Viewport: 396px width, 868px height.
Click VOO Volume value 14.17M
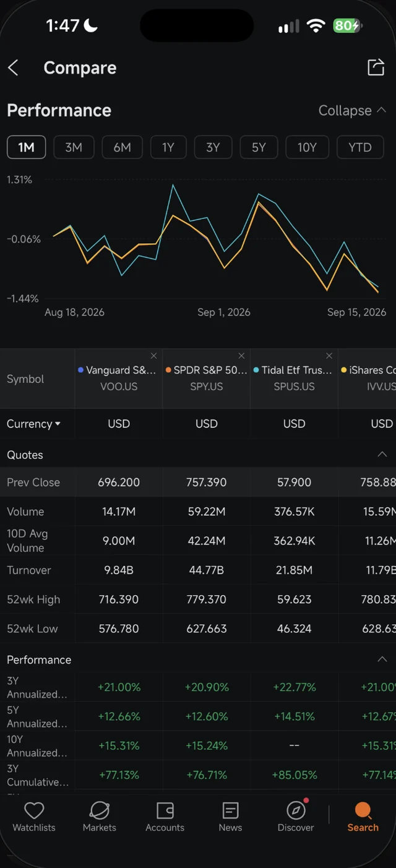[x=119, y=512]
